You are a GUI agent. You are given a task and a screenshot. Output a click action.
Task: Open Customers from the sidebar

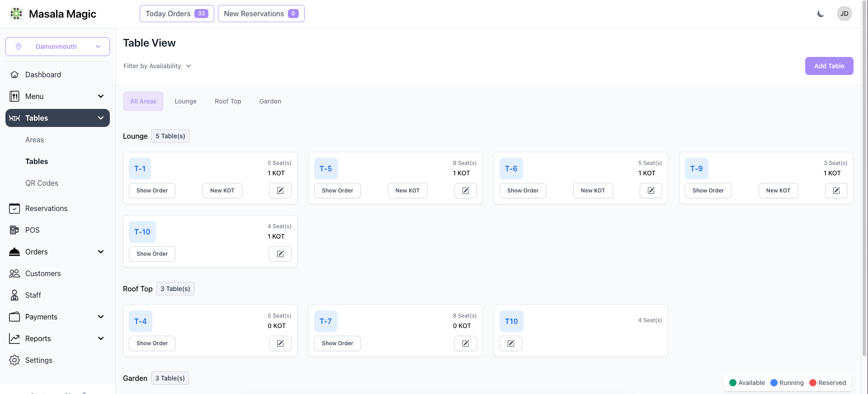pos(57,273)
